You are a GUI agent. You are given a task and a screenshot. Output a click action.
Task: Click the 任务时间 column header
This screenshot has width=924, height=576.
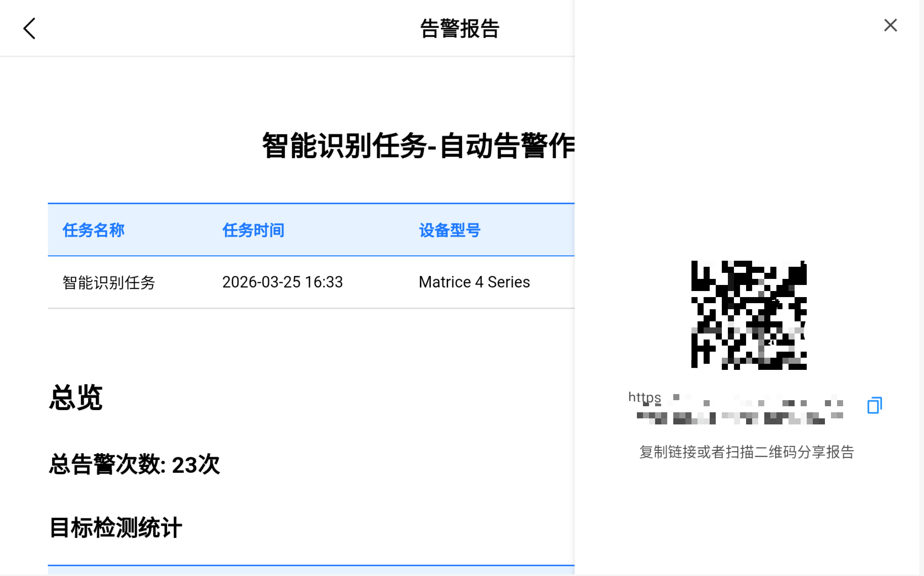[x=253, y=230]
